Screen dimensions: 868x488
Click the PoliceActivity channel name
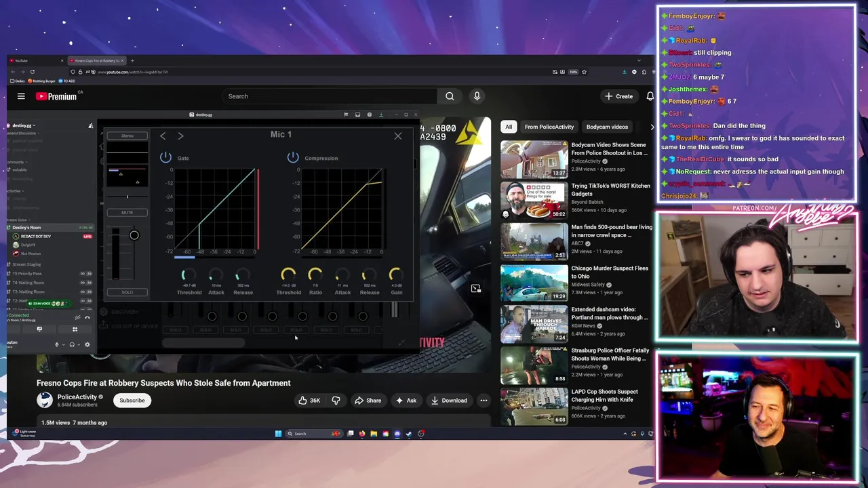click(77, 397)
